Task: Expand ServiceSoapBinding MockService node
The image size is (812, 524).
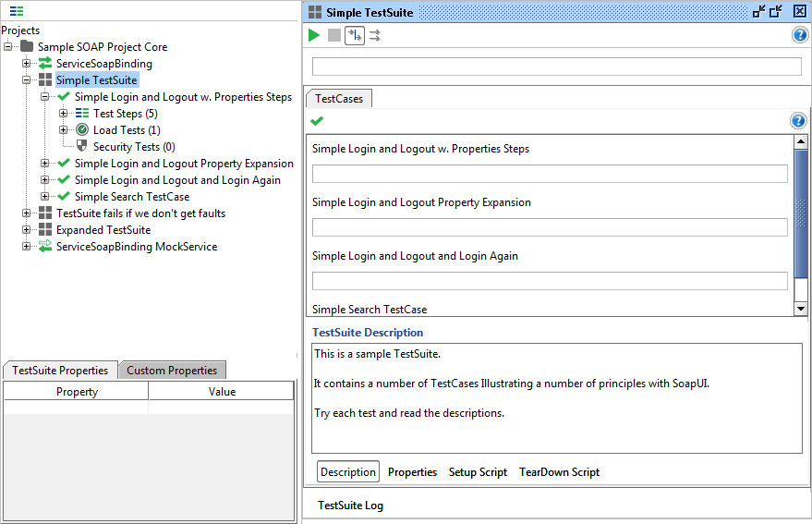Action: 27,246
